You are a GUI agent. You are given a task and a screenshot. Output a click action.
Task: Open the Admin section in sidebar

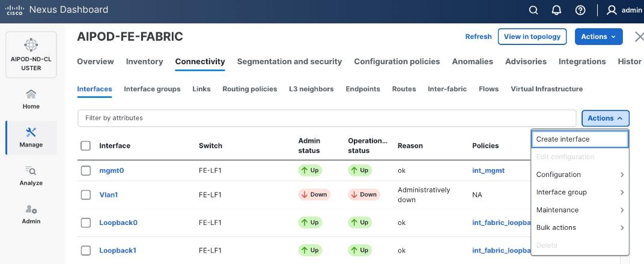[x=31, y=214]
